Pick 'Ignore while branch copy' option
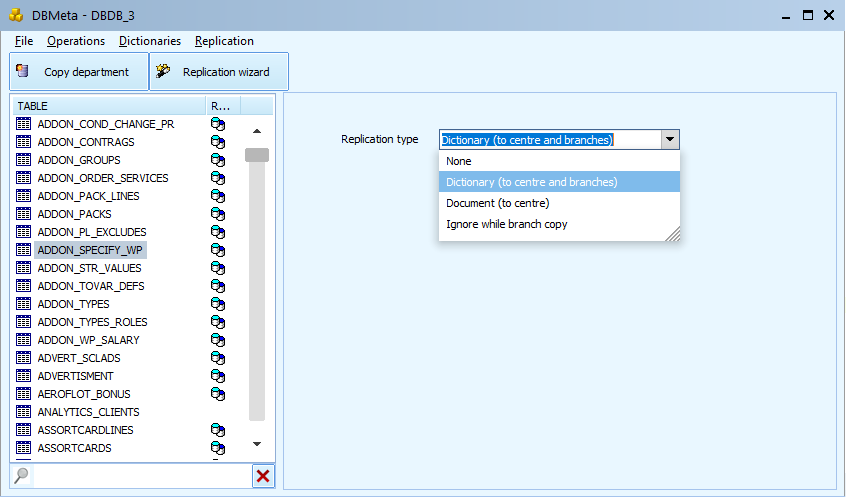Screen dimensions: 846x497 [x=506, y=224]
